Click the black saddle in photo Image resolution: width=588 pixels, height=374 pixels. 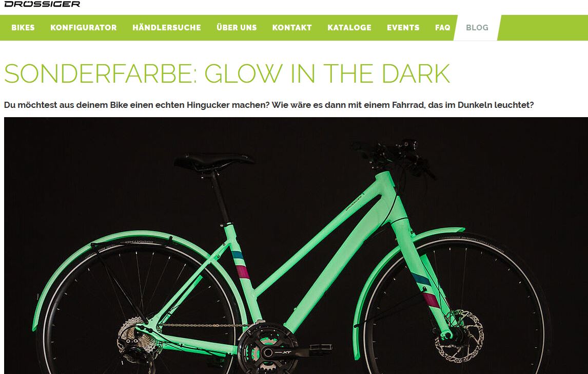(213, 162)
